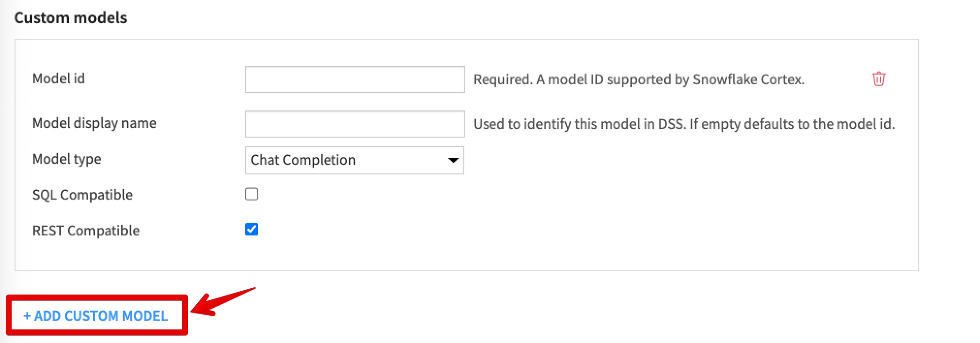Click the plus sign before Add Custom Model

[x=27, y=316]
